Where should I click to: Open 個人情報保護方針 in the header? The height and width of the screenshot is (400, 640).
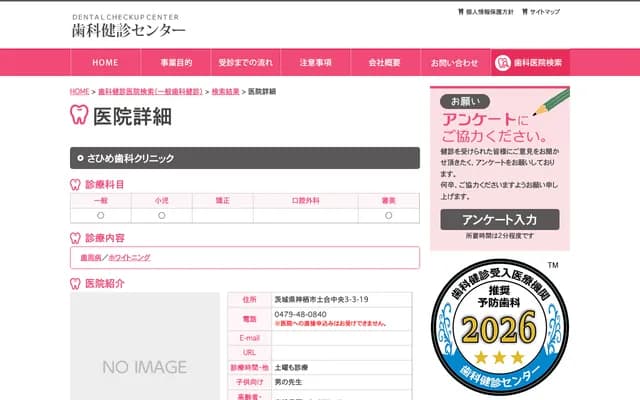coord(489,13)
